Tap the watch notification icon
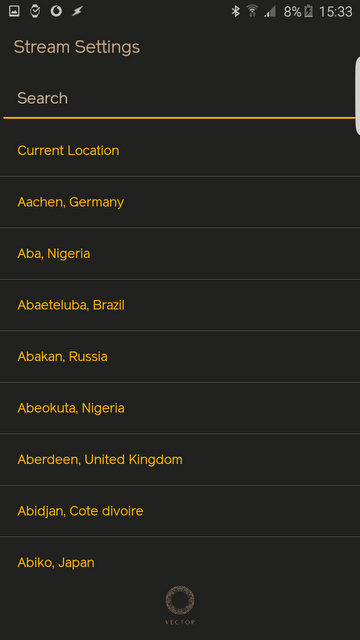 [36, 11]
